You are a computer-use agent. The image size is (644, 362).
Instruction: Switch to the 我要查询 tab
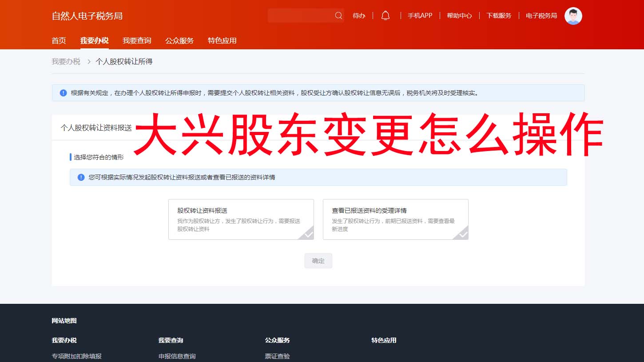tap(136, 40)
